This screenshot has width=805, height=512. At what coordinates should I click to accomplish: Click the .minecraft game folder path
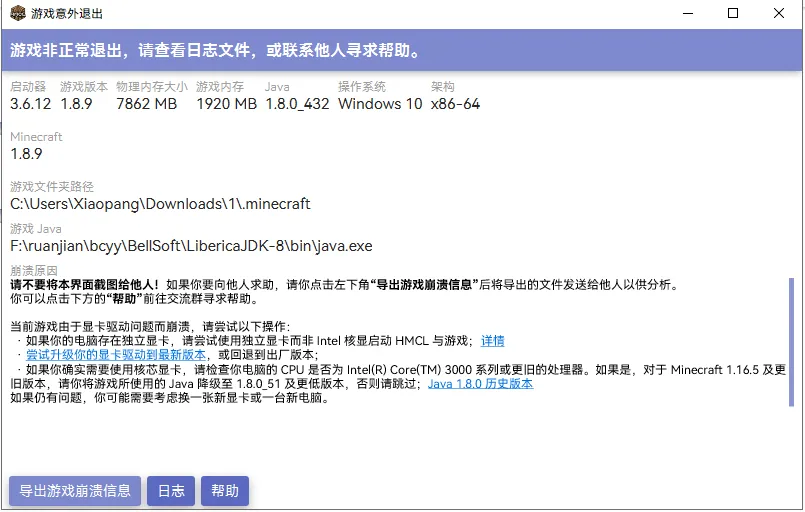pyautogui.click(x=160, y=204)
